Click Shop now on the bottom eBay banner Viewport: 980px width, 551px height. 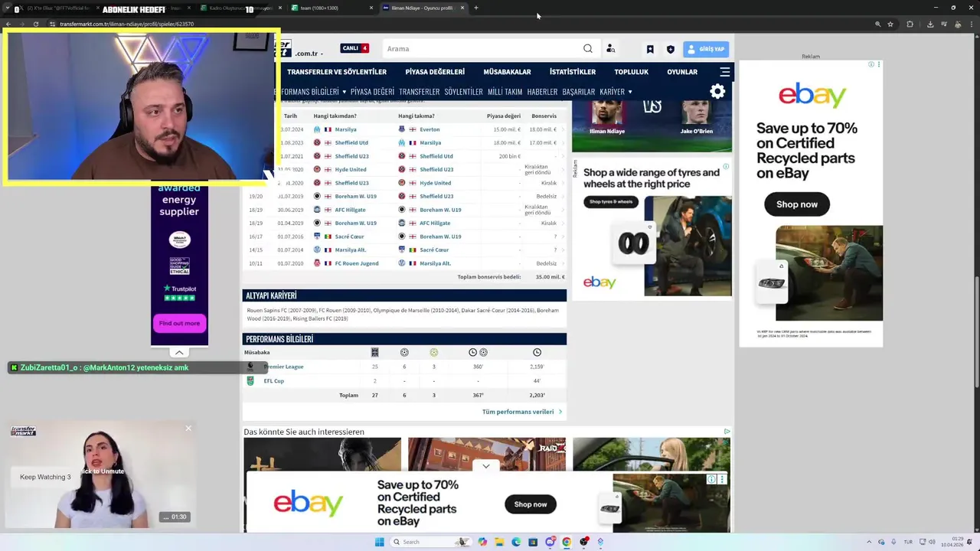coord(531,504)
